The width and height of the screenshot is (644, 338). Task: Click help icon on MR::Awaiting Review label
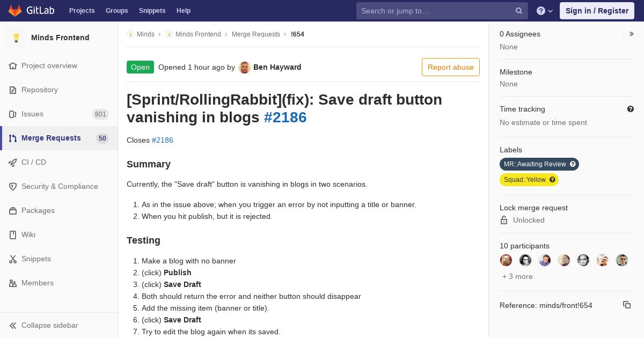pyautogui.click(x=573, y=164)
